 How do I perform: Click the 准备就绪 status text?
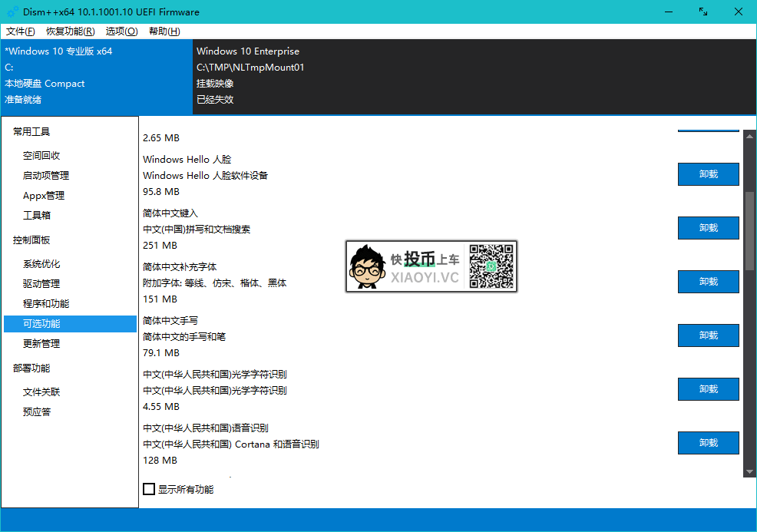click(23, 100)
